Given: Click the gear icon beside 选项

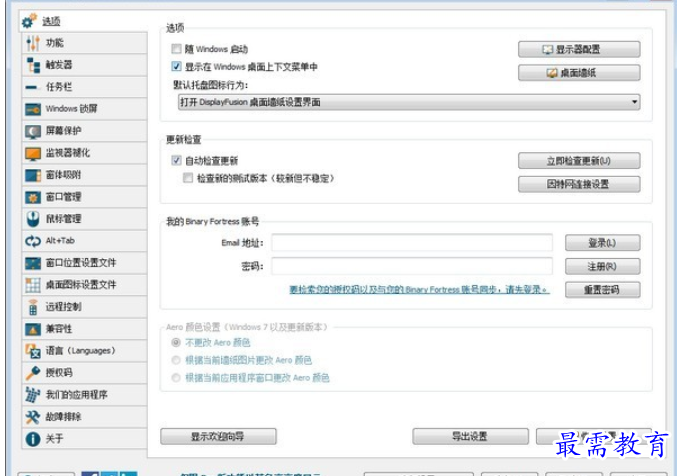Looking at the screenshot, I should [30, 20].
